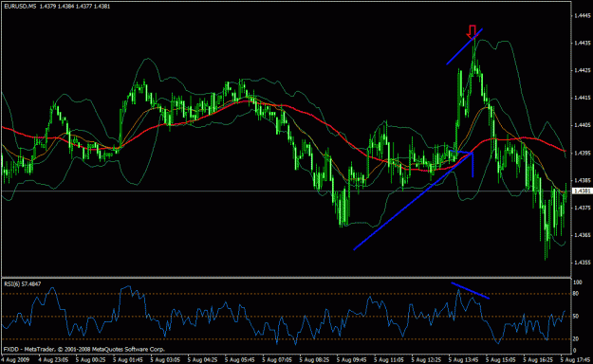The image size is (593, 364).
Task: Click the 1.4355 price axis label
Action: [582, 262]
